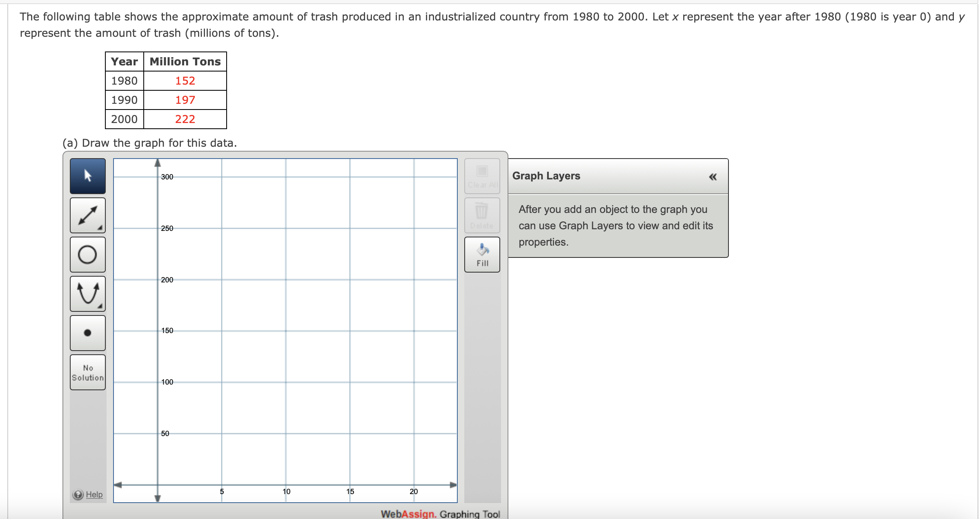This screenshot has width=980, height=519.
Task: Click the Help question mark icon
Action: tap(78, 494)
